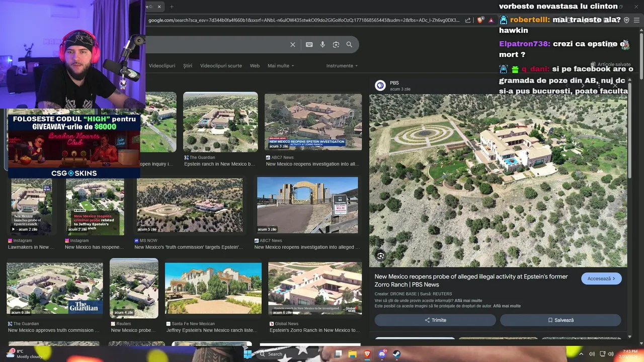644x362 pixels.
Task: Open the on-screen keyboard input tool
Action: click(x=309, y=45)
